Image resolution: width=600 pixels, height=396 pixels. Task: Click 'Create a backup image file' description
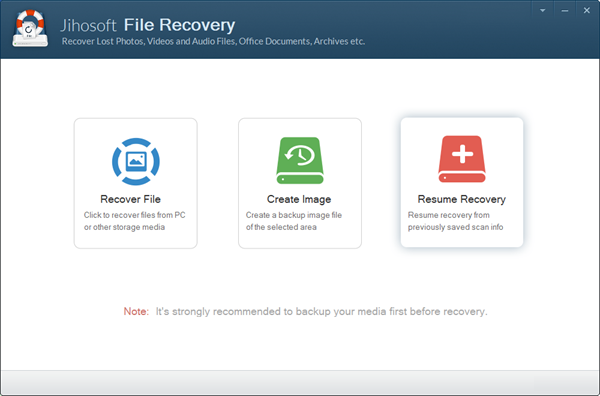[293, 221]
